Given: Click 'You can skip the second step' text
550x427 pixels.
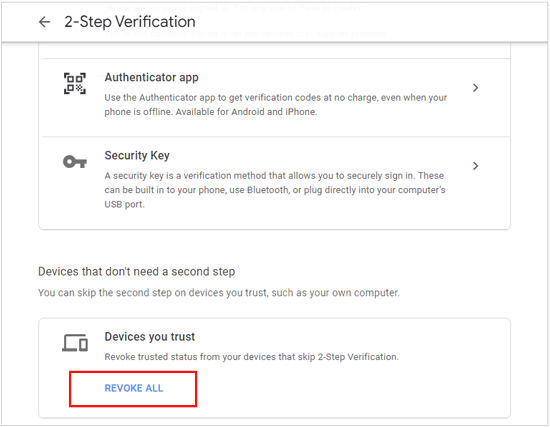Looking at the screenshot, I should pyautogui.click(x=219, y=293).
